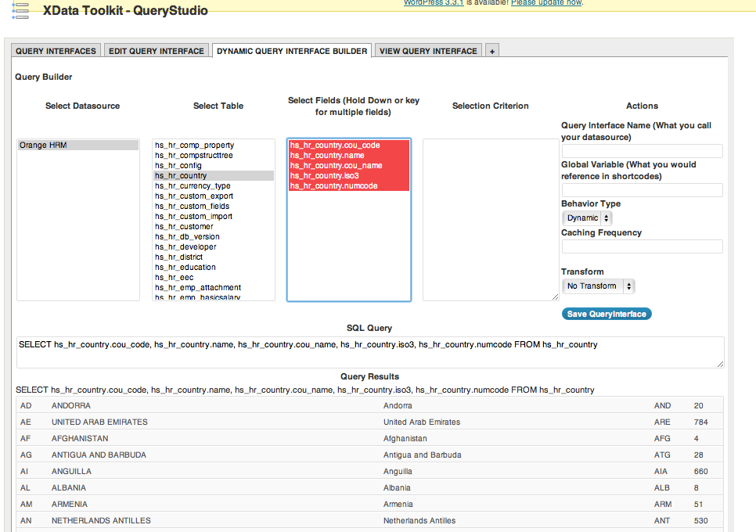Viewport: 756px width, 532px height.
Task: Add a new tab with plus
Action: (x=491, y=51)
